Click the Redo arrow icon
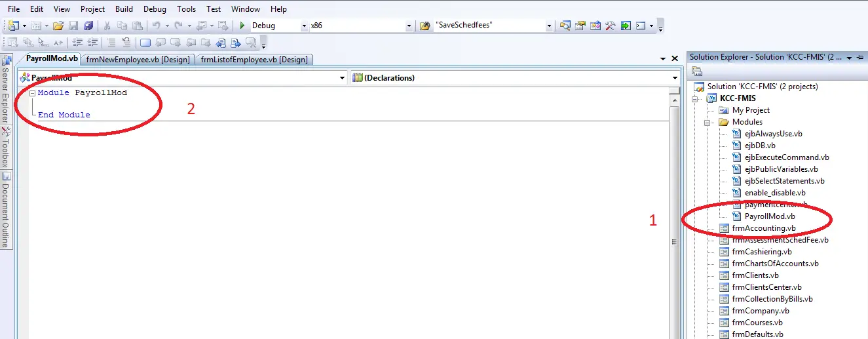This screenshot has height=339, width=868. (178, 26)
